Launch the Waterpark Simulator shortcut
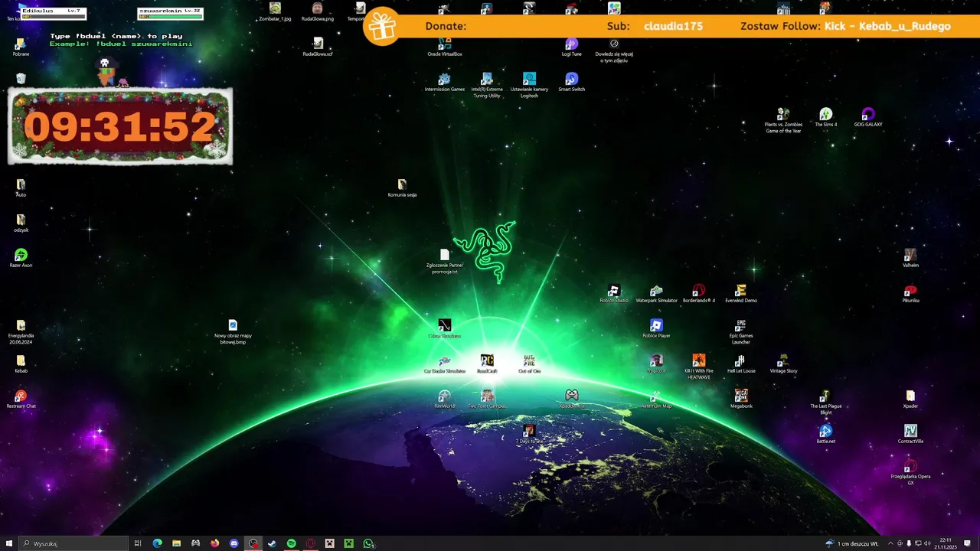This screenshot has width=980, height=551. [x=656, y=293]
